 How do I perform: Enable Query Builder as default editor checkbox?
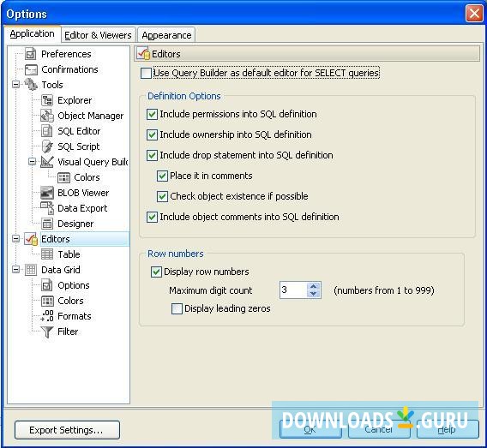(146, 73)
